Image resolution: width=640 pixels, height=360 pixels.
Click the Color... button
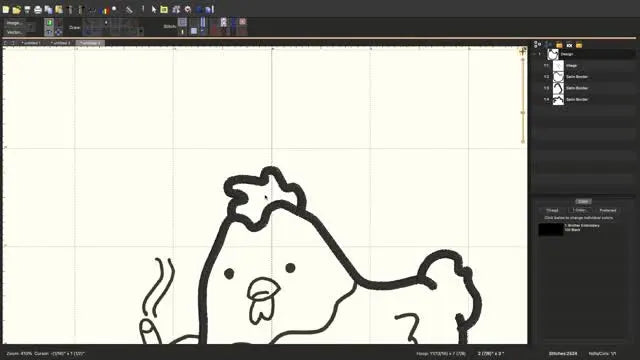580,210
